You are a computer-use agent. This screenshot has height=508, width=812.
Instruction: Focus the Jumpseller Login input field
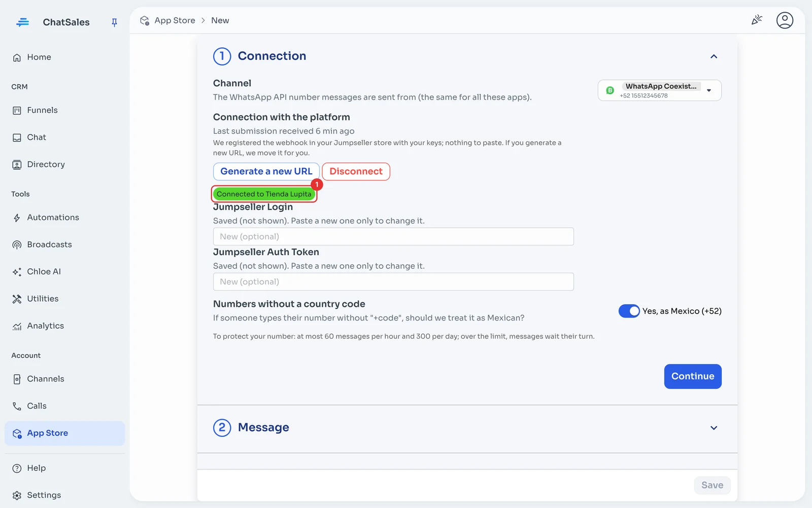[x=393, y=237]
